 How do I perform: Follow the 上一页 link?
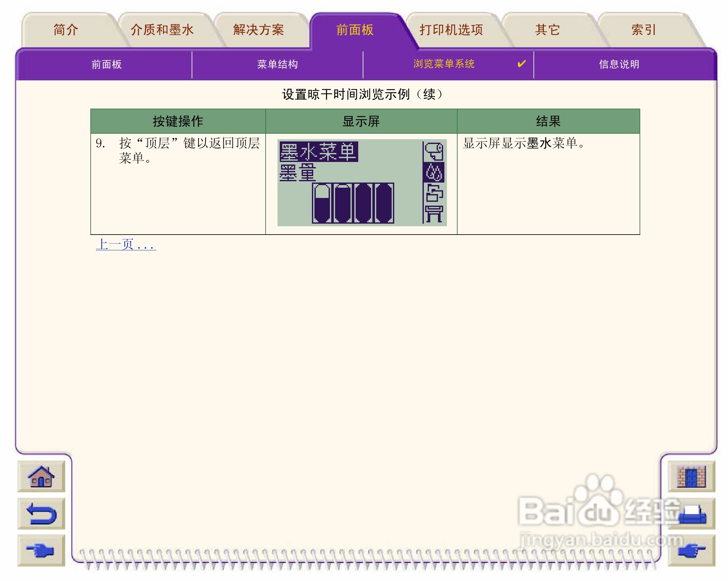coord(126,244)
